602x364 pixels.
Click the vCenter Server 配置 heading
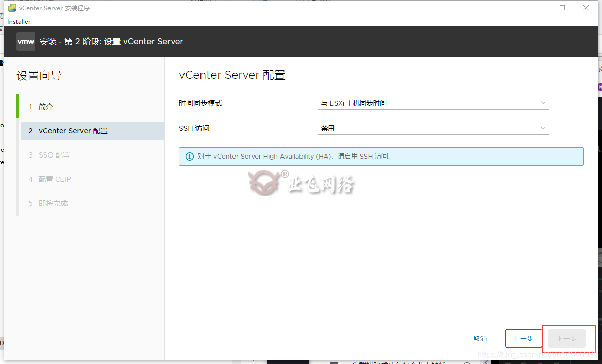(232, 75)
